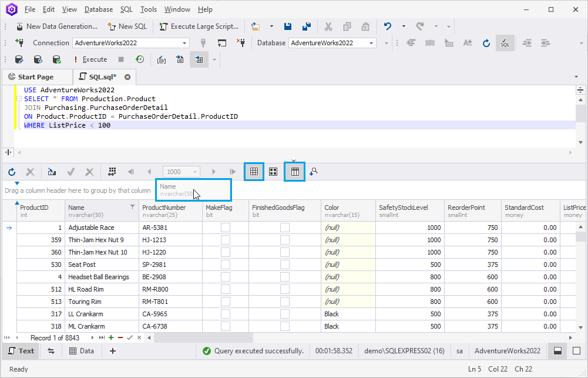588x378 pixels.
Task: Add a new record with the green plus
Action: [x=111, y=337]
